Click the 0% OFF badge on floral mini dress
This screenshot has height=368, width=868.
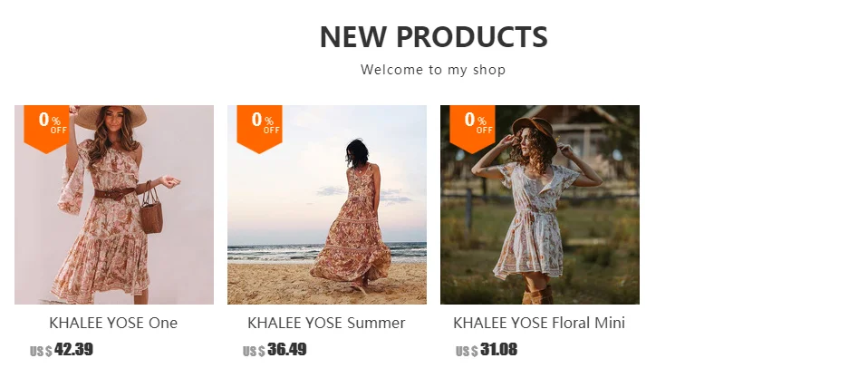click(472, 129)
